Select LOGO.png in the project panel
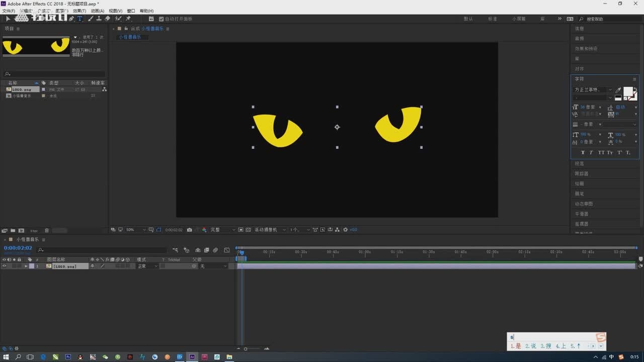 pos(21,89)
